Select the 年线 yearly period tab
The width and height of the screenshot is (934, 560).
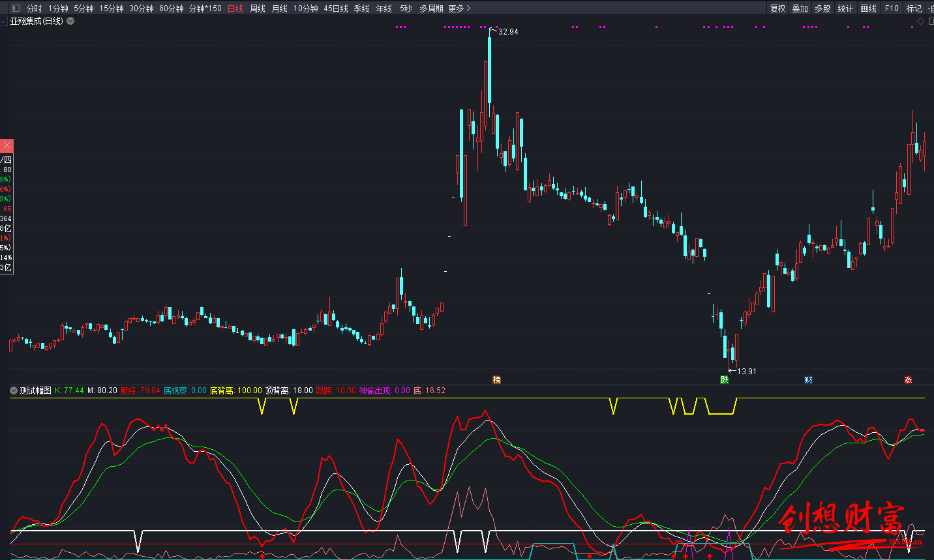tap(384, 8)
